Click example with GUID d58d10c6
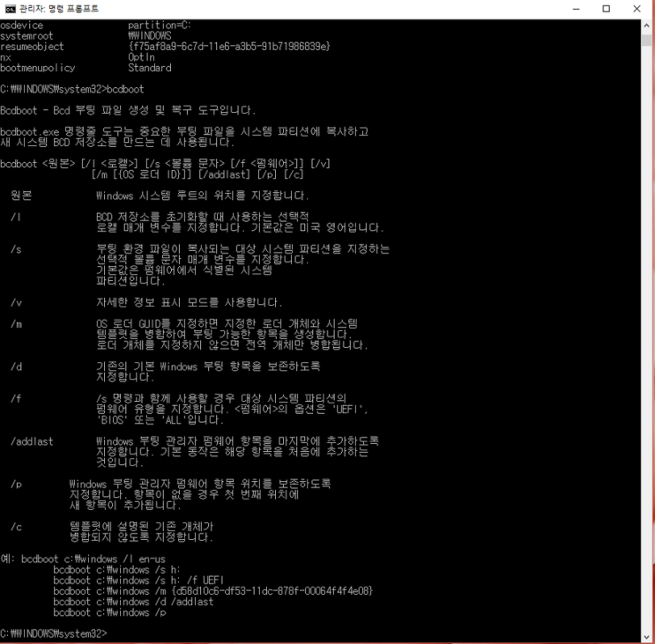The width and height of the screenshot is (655, 644). click(x=213, y=591)
